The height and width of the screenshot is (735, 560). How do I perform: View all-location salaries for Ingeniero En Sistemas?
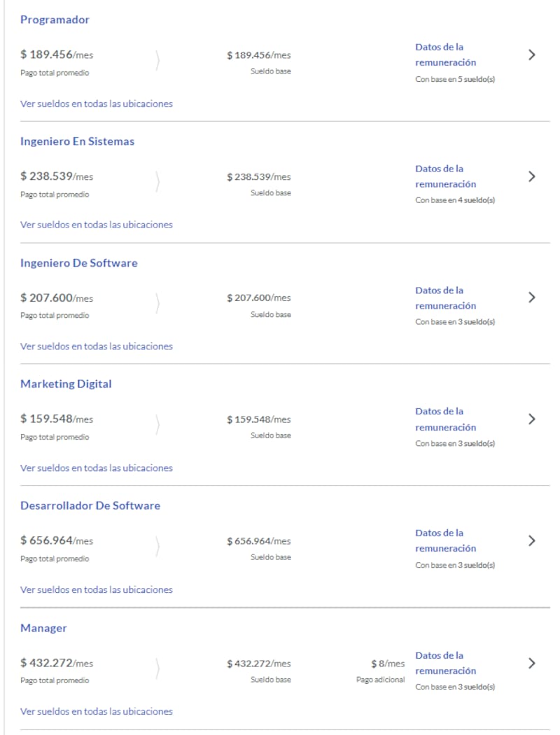96,225
